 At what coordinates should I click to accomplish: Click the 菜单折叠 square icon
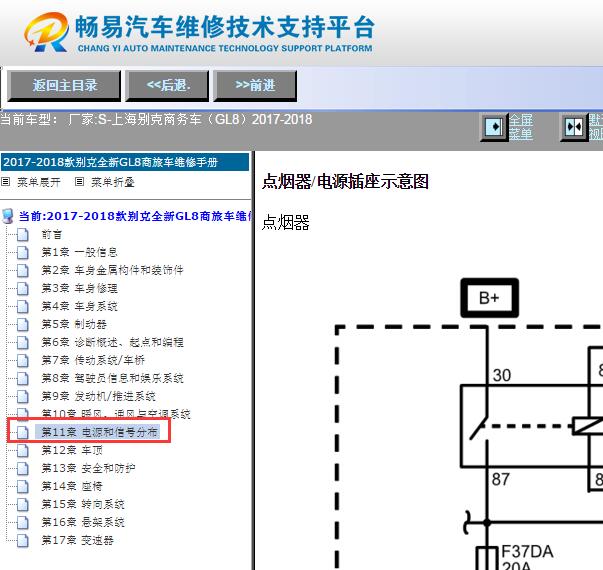click(79, 182)
